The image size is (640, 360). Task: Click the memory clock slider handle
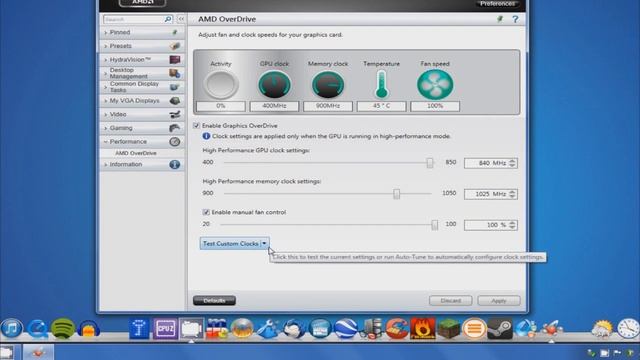[x=396, y=194]
